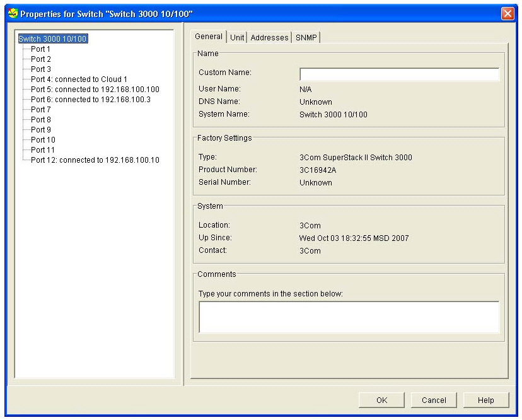The height and width of the screenshot is (420, 522).
Task: Open the Unit tab
Action: [x=236, y=38]
